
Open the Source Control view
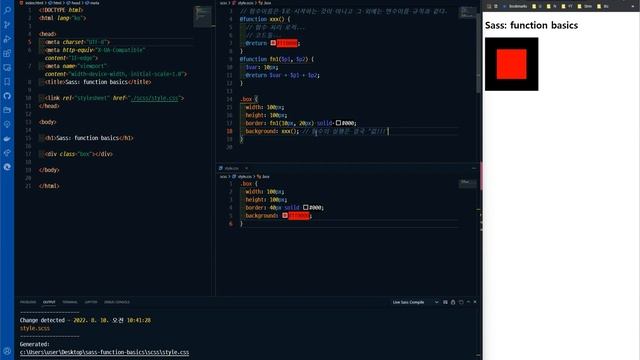7,25
